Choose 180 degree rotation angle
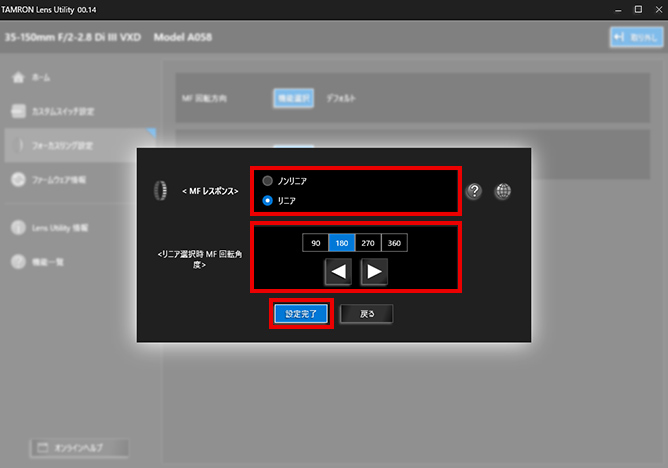668x468 pixels. pyautogui.click(x=342, y=243)
